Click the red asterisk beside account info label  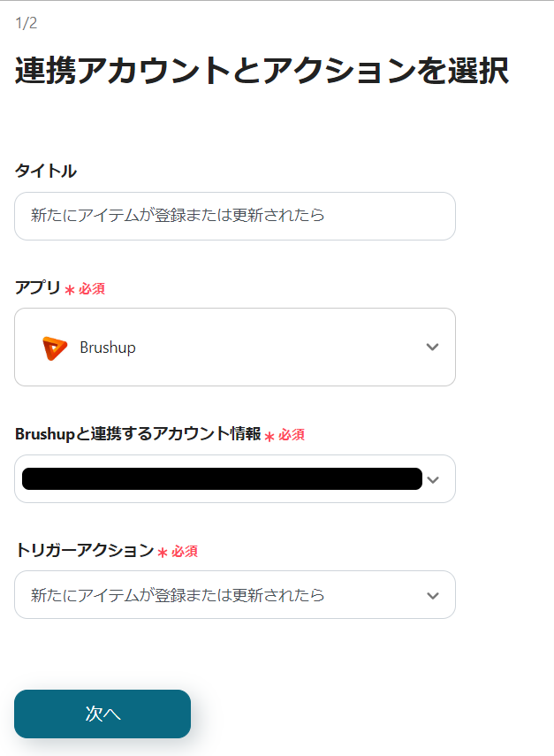coord(269,436)
